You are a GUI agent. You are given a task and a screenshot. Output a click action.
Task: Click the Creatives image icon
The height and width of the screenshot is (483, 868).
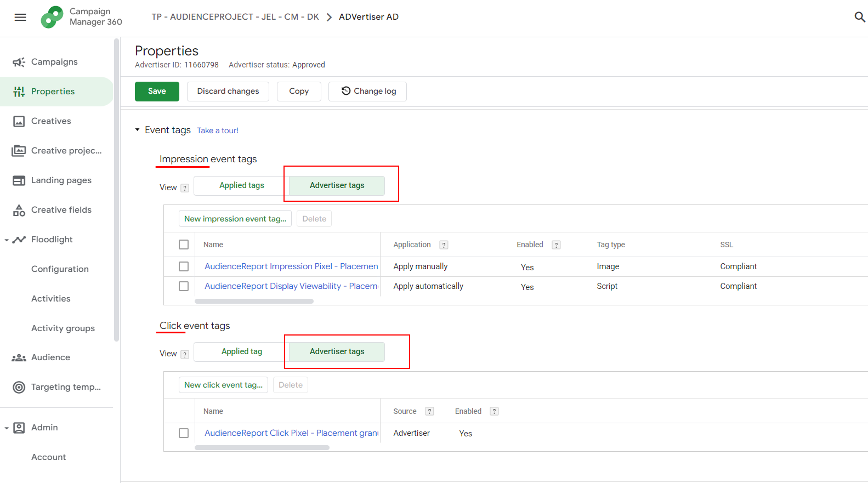(x=19, y=121)
